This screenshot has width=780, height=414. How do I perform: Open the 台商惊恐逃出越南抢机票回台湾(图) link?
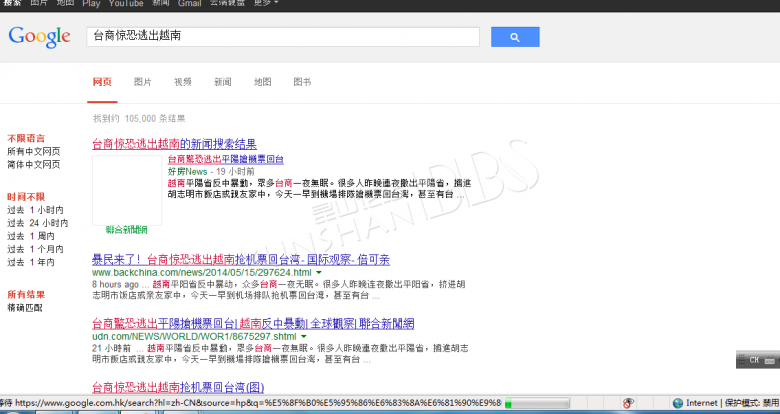coord(178,387)
